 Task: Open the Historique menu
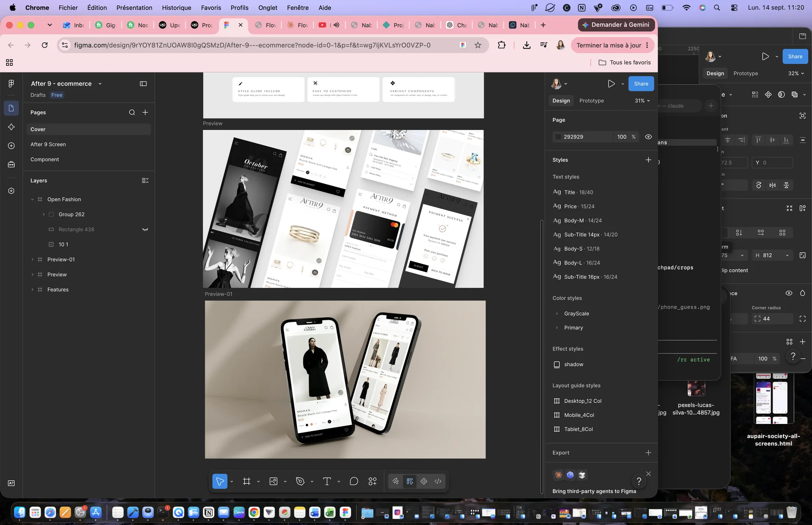click(177, 8)
